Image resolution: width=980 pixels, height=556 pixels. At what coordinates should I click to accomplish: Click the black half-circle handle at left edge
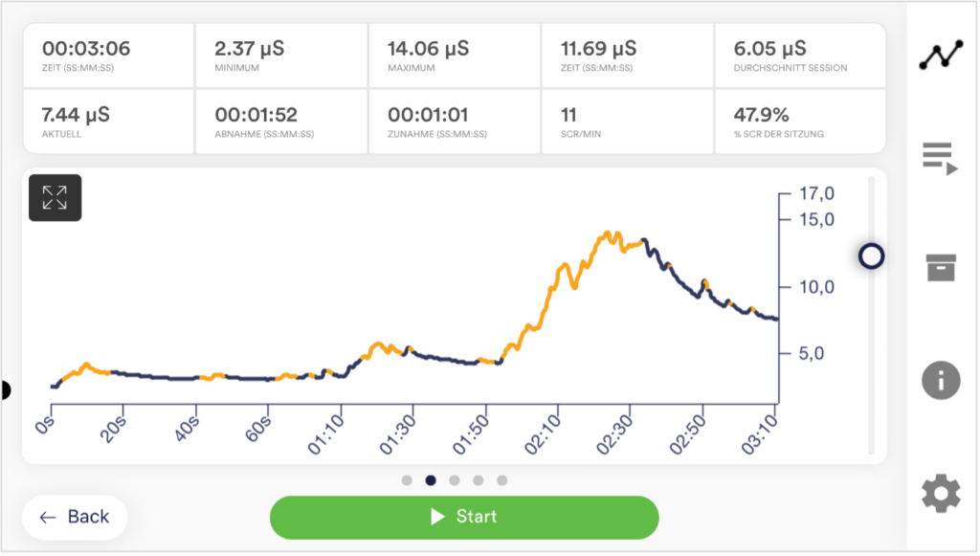5,390
